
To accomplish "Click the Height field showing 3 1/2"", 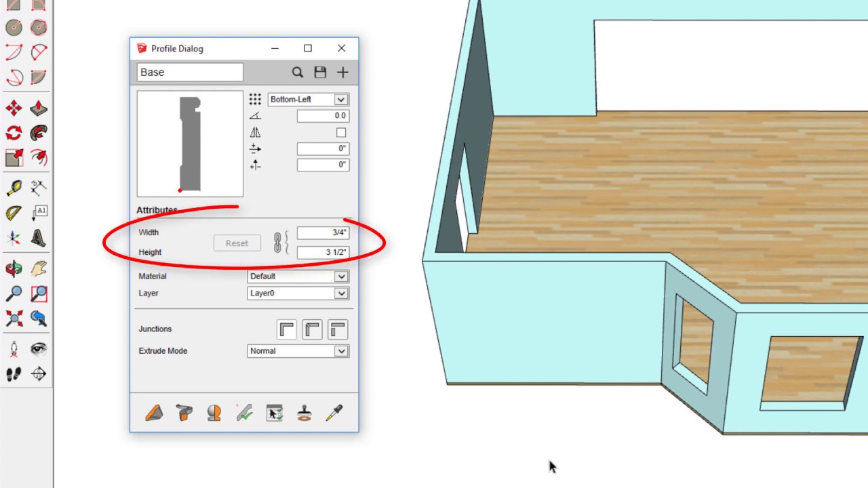I will tap(323, 252).
